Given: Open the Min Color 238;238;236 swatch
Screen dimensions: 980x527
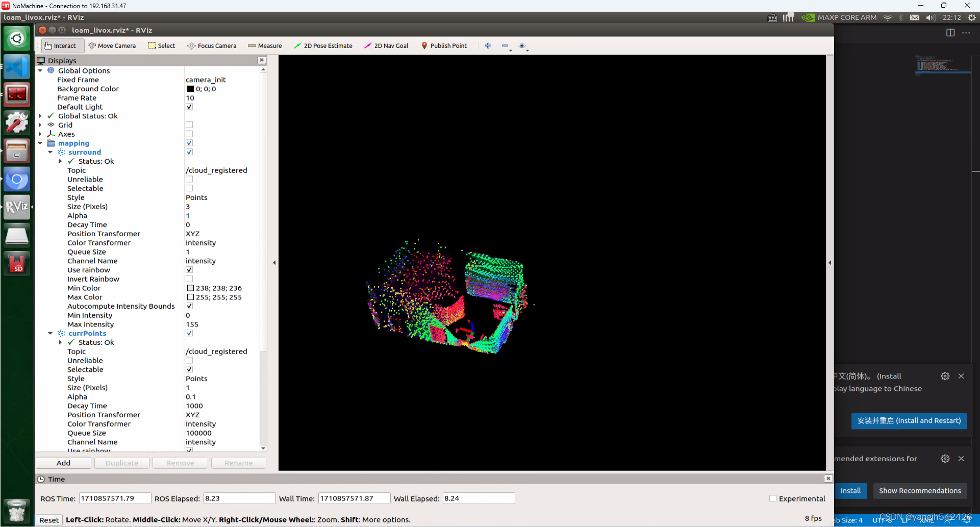Looking at the screenshot, I should pos(190,288).
